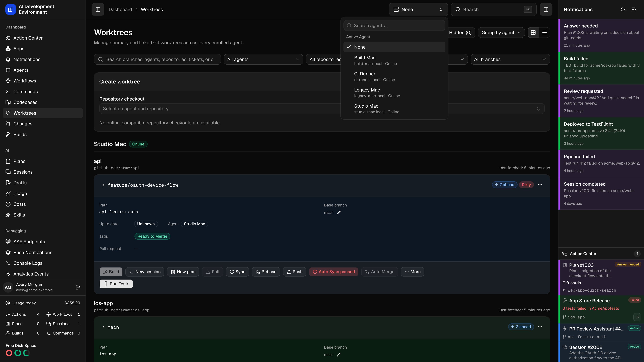Click the Rebase button

pyautogui.click(x=266, y=272)
